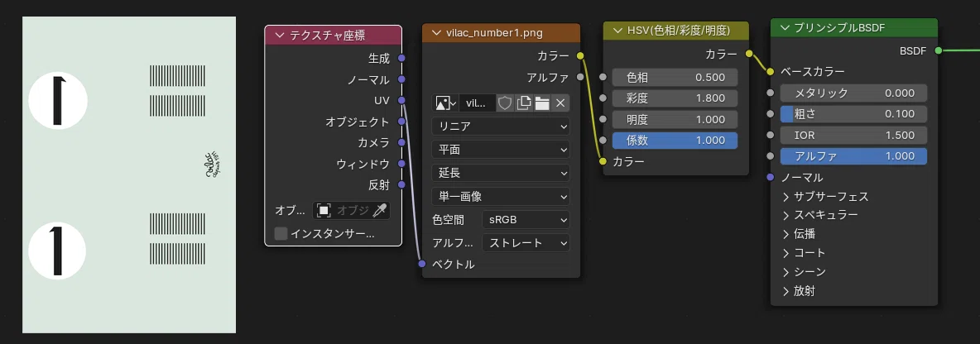Click the カメラ output socket

point(402,142)
